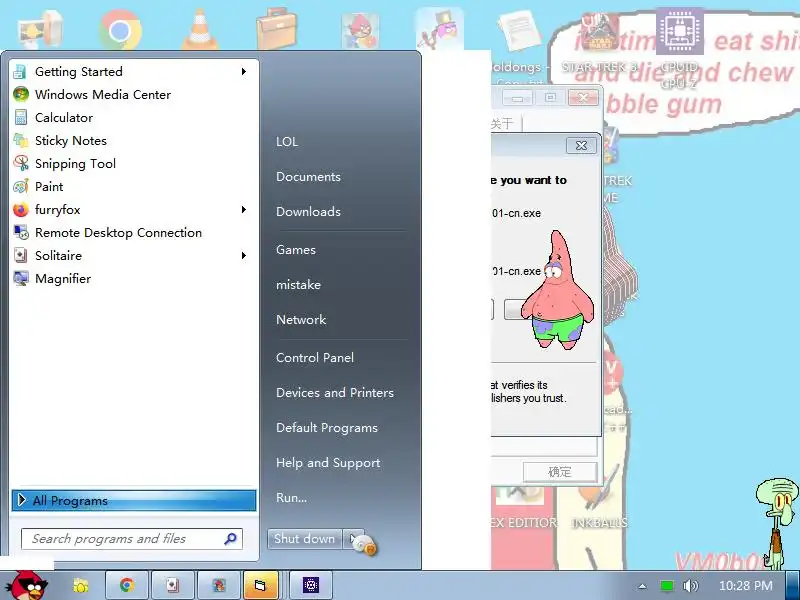Show hidden tray icons arrow

point(642,586)
